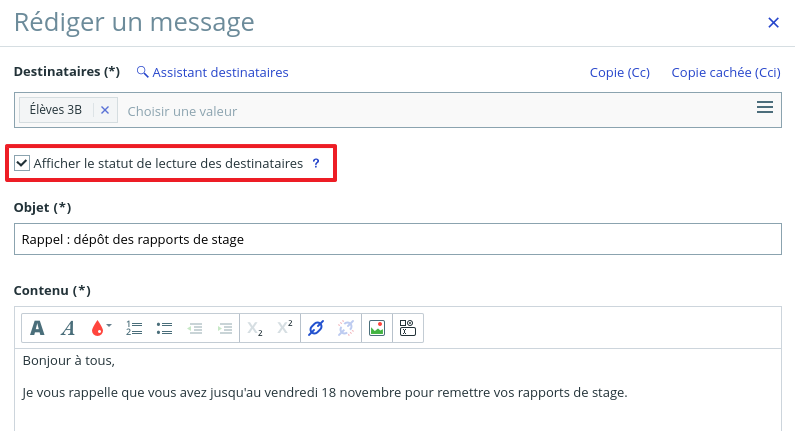Remove the Élèves 3B recipient tag
795x431 pixels.
tap(105, 110)
